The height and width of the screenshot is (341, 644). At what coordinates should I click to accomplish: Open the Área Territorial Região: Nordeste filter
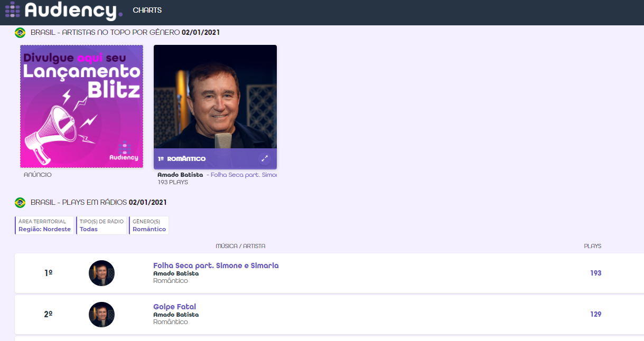(44, 225)
